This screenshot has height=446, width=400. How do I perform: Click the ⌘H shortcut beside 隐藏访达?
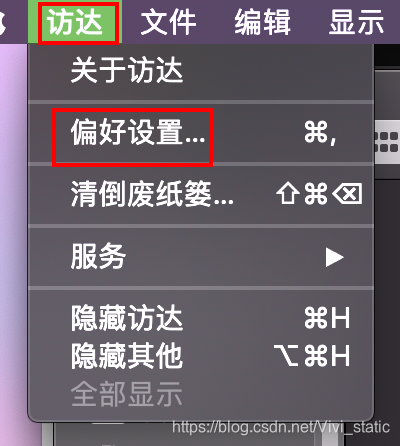click(327, 318)
